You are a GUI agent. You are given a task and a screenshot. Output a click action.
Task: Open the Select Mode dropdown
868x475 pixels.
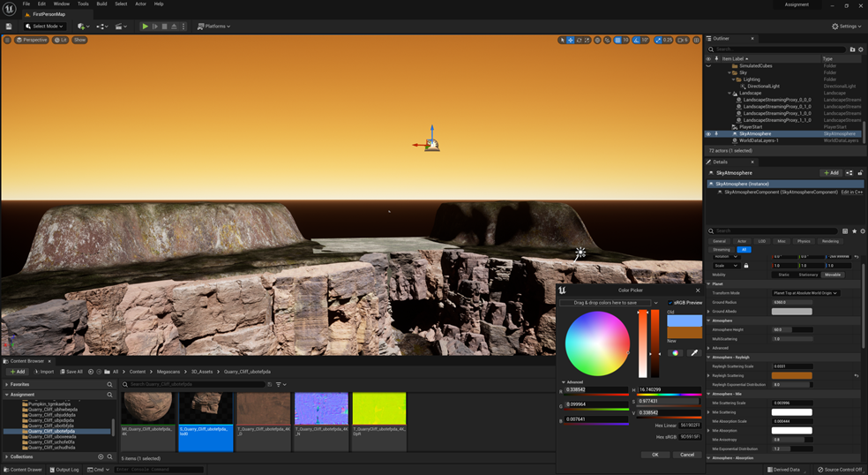coord(44,26)
